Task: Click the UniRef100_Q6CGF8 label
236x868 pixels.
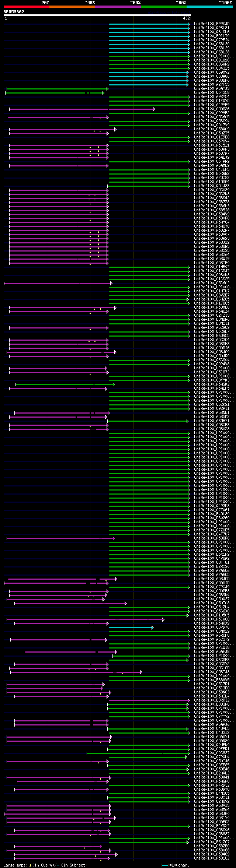Action: [x=212, y=660]
